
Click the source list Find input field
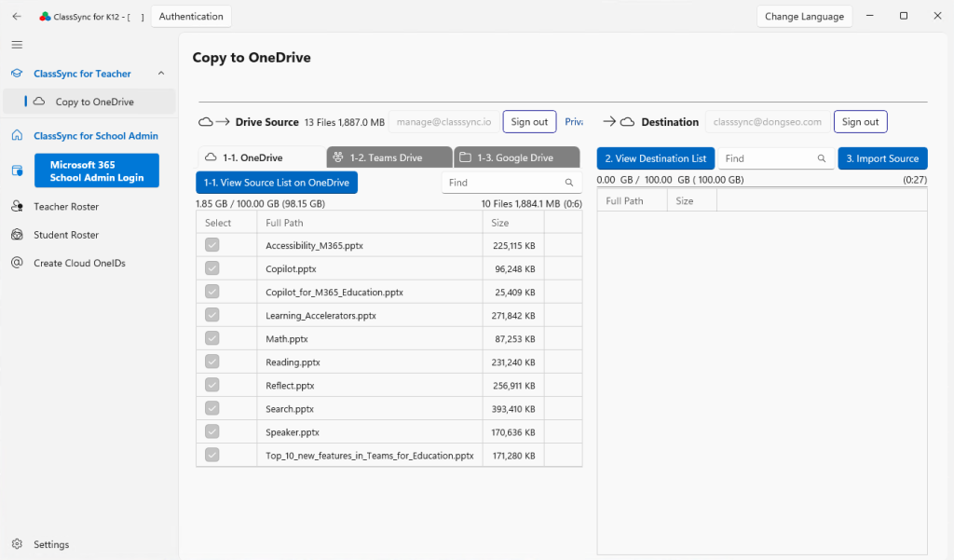click(511, 183)
